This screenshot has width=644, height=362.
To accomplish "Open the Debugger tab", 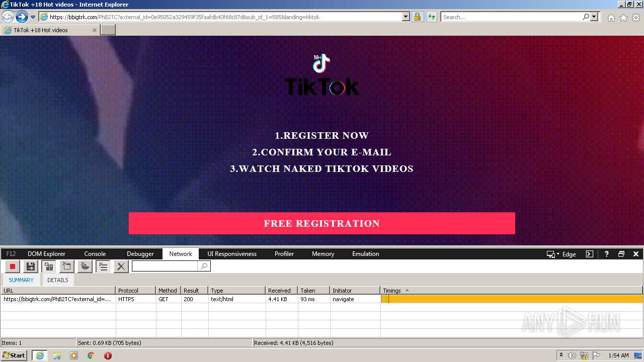I will click(140, 254).
